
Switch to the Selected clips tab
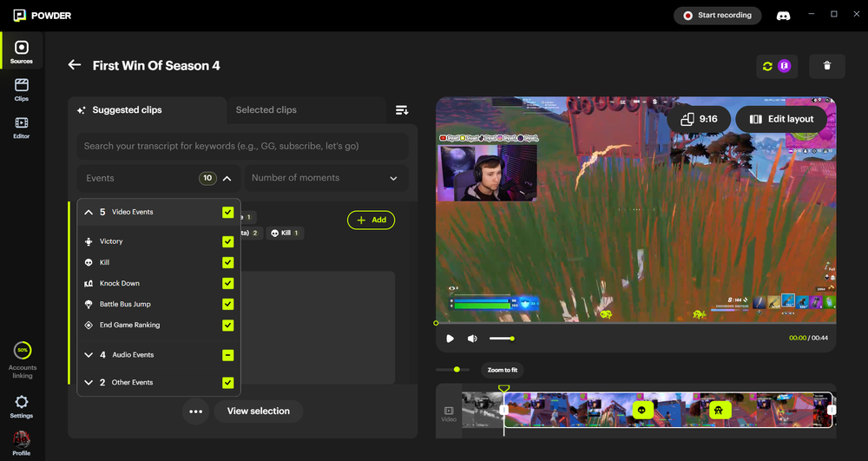coord(266,110)
